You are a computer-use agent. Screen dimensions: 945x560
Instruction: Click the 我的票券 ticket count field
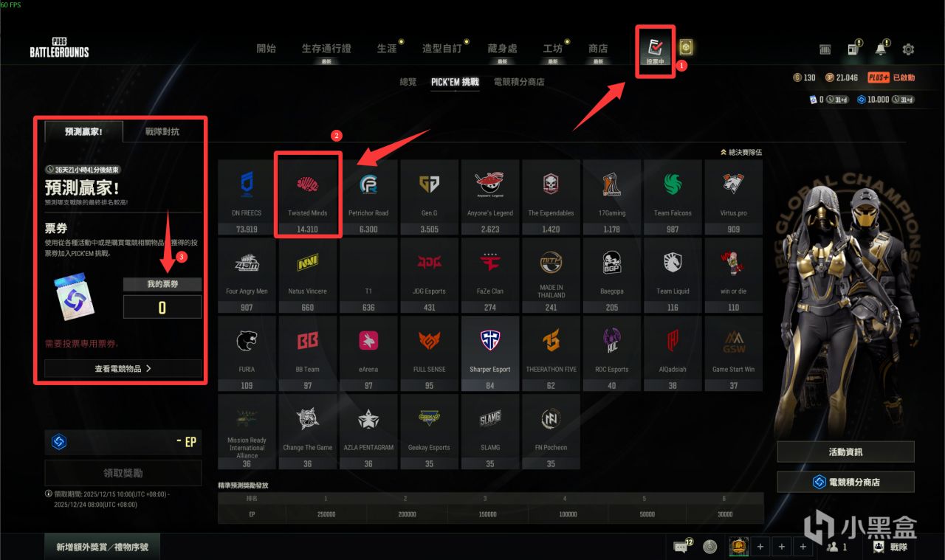tap(162, 307)
